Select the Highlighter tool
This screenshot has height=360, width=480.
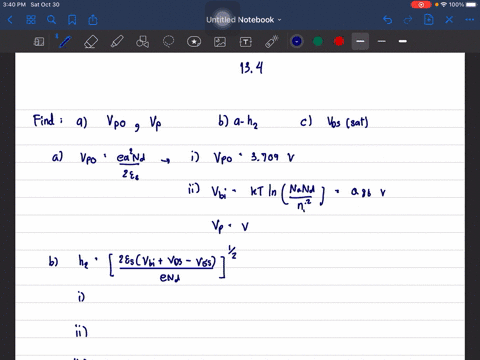click(x=117, y=42)
